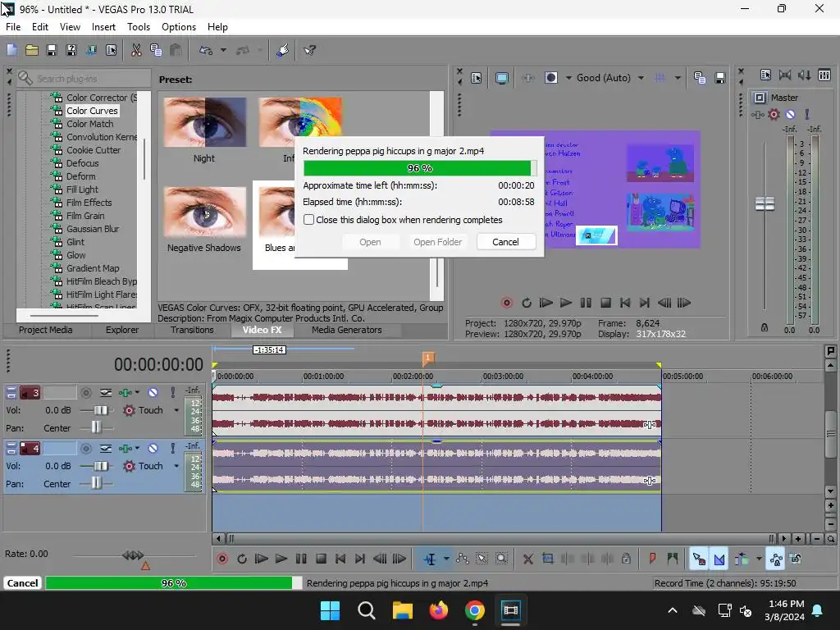Image resolution: width=840 pixels, height=630 pixels.
Task: Open Firefox from the taskbar
Action: tap(439, 610)
